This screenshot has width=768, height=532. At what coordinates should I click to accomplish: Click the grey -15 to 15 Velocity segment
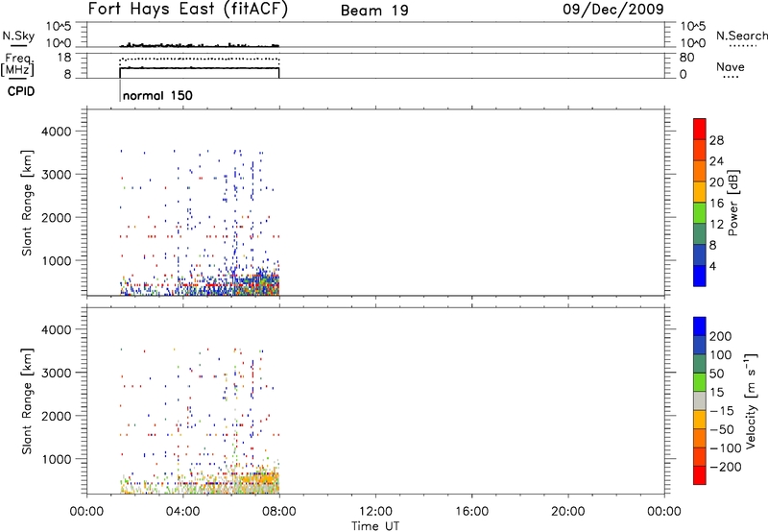tap(700, 401)
